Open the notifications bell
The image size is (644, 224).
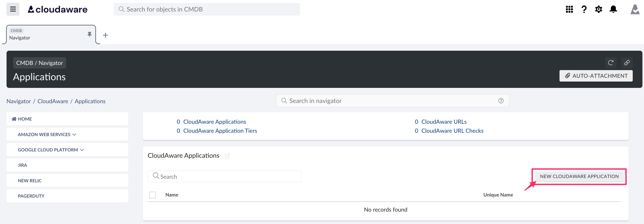pos(613,9)
